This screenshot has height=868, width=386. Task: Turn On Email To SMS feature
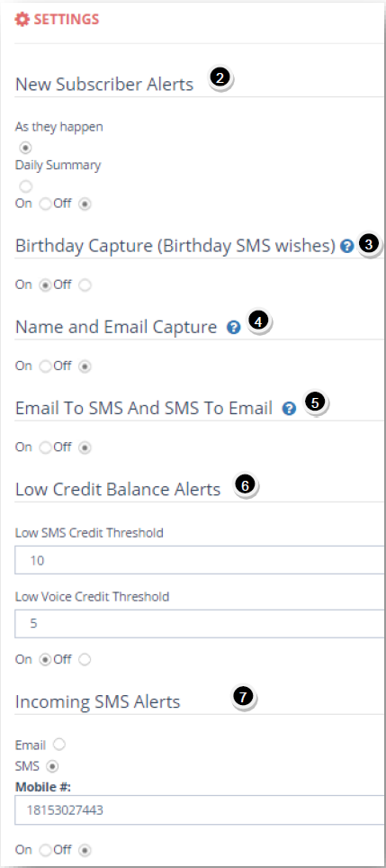point(46,447)
